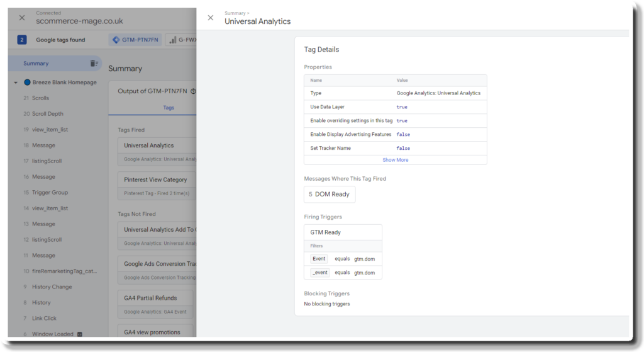Click the _event variable chip in filters

(320, 272)
